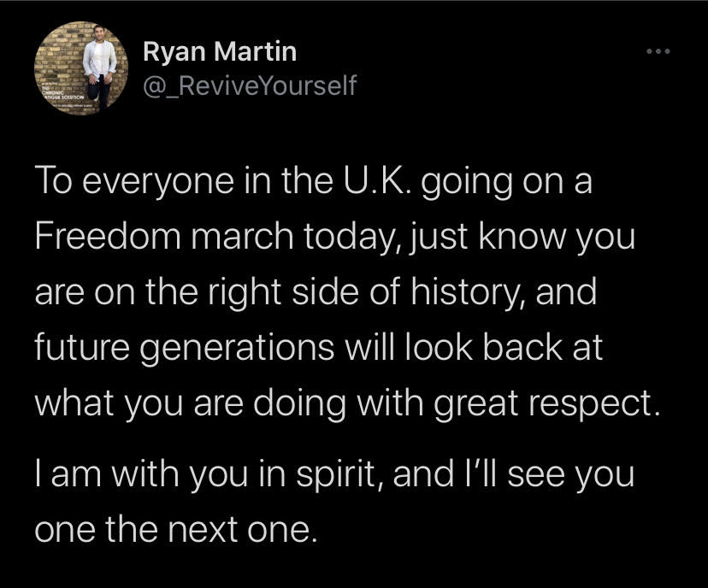Open the three-dot more options menu
This screenshot has height=588, width=708.
pos(658,51)
